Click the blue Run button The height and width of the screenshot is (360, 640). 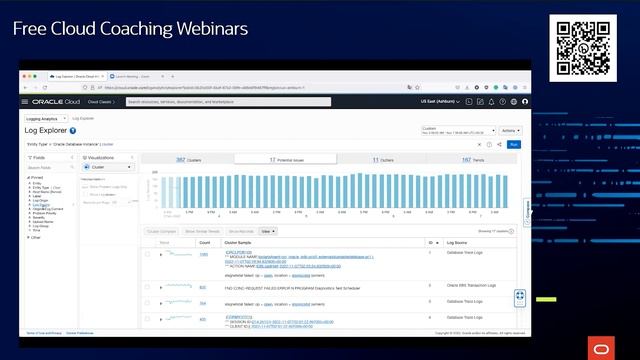(x=513, y=144)
